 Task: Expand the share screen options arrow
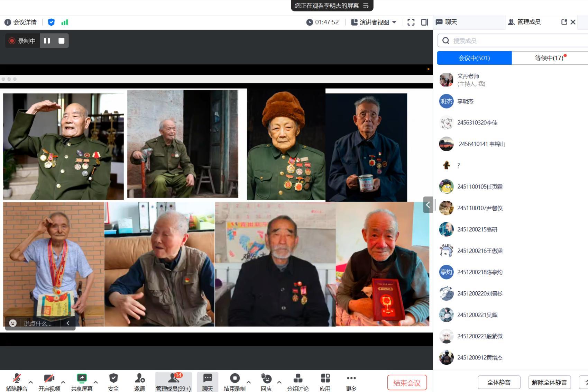(96, 382)
